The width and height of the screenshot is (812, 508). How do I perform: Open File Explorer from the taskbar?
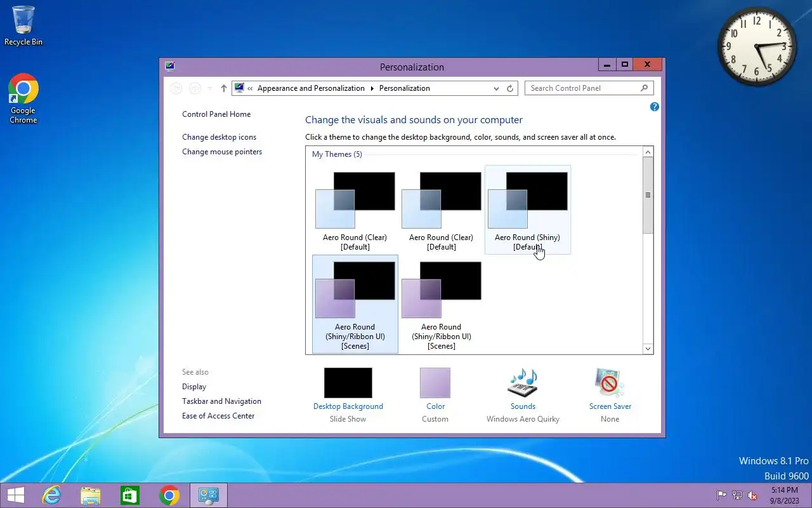pyautogui.click(x=91, y=495)
